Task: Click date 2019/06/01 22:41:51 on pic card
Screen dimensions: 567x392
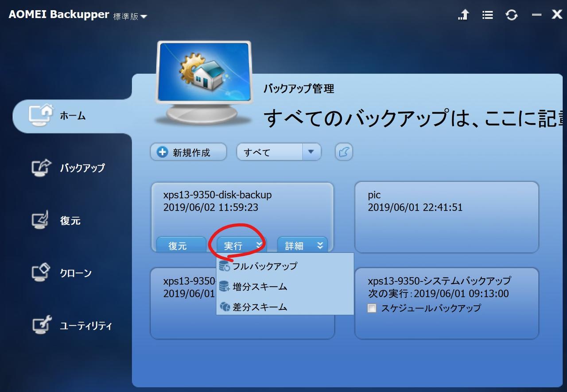Action: [x=415, y=208]
